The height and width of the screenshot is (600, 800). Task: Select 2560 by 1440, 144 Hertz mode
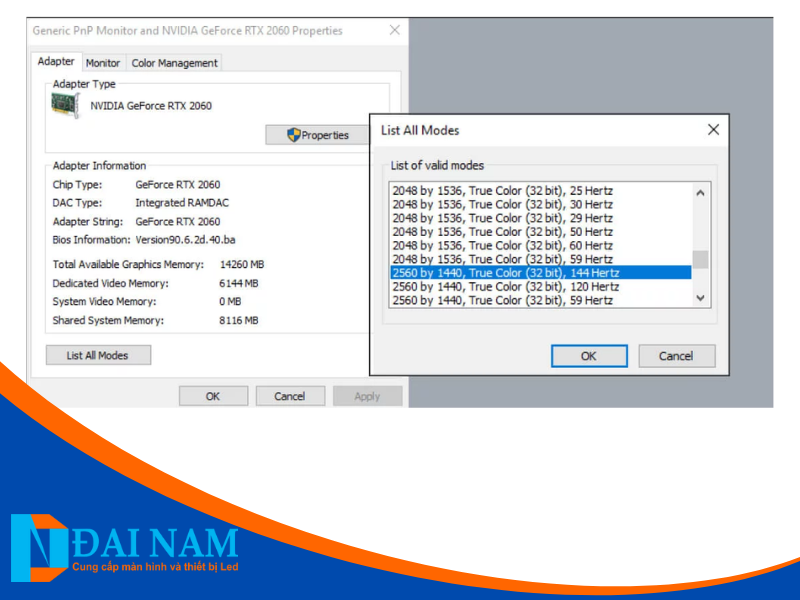tap(541, 273)
